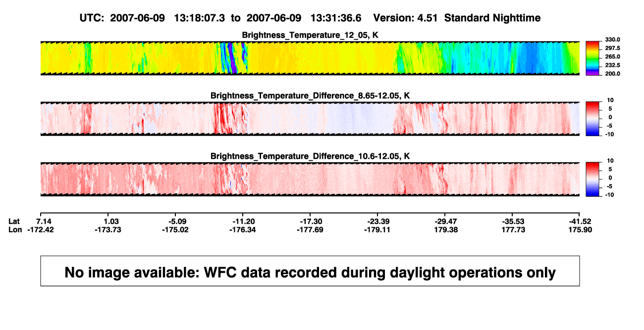Click the 297.5 color scale label
Viewport: 644px width, 330px height.
(612, 48)
